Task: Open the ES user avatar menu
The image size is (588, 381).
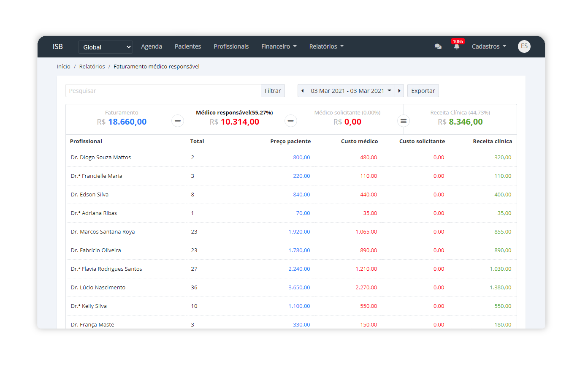Action: click(x=524, y=46)
